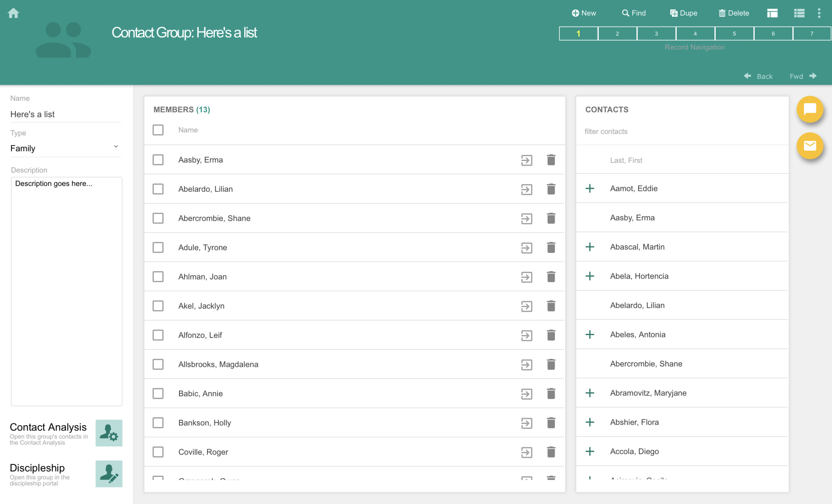832x504 pixels.
Task: Jump to record 6 in navigation
Action: (x=773, y=33)
